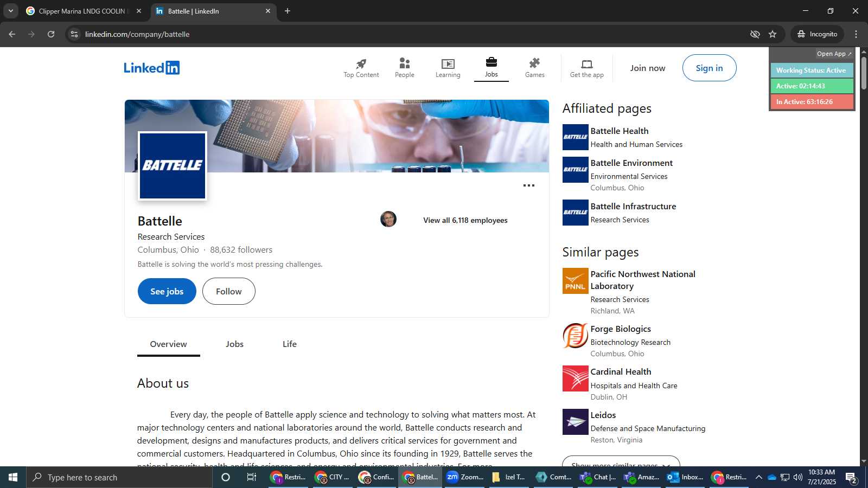
Task: Open Cardinal Health logo
Action: point(575,378)
